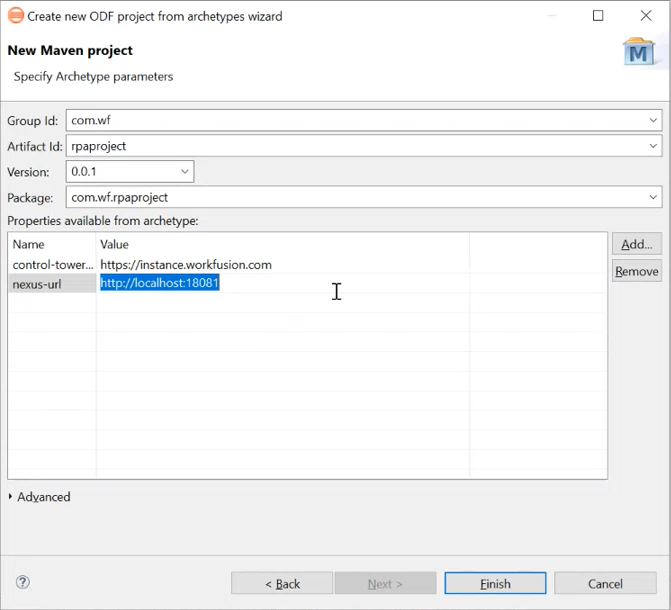Image resolution: width=671 pixels, height=610 pixels.
Task: Click the help question mark icon
Action: point(23,582)
